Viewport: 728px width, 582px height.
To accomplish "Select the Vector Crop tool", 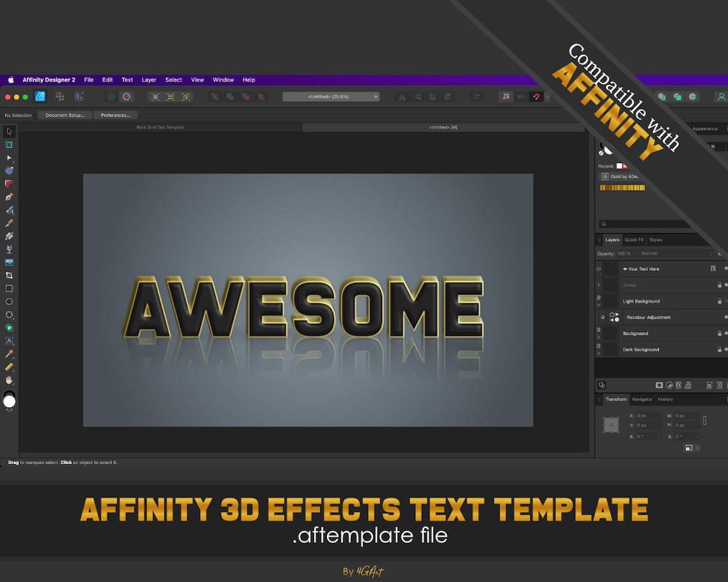I will coord(9,275).
